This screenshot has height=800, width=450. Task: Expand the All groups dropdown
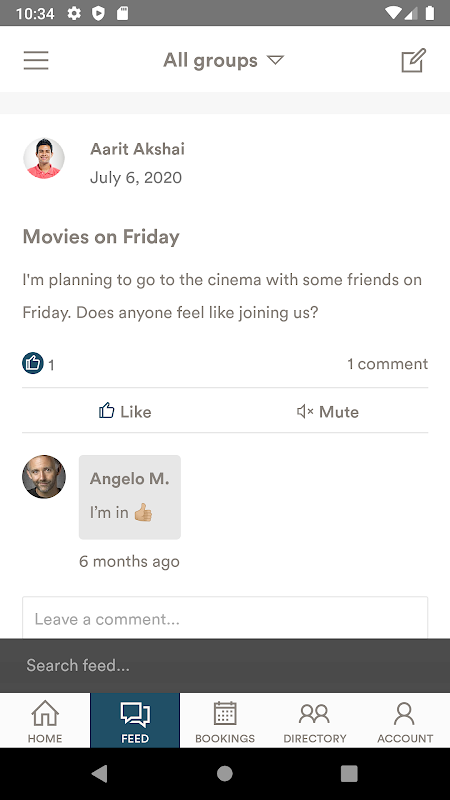click(x=223, y=60)
